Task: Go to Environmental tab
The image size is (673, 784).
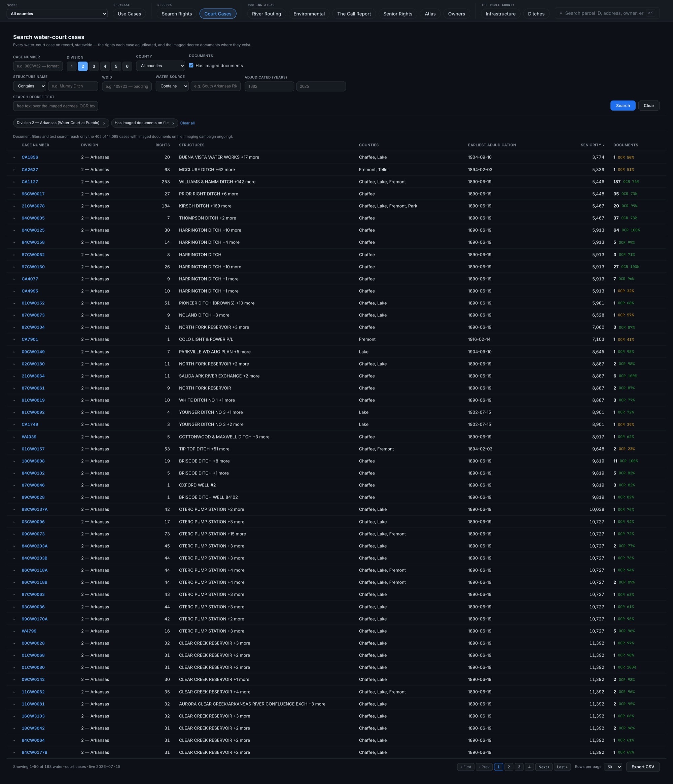Action: pos(309,14)
